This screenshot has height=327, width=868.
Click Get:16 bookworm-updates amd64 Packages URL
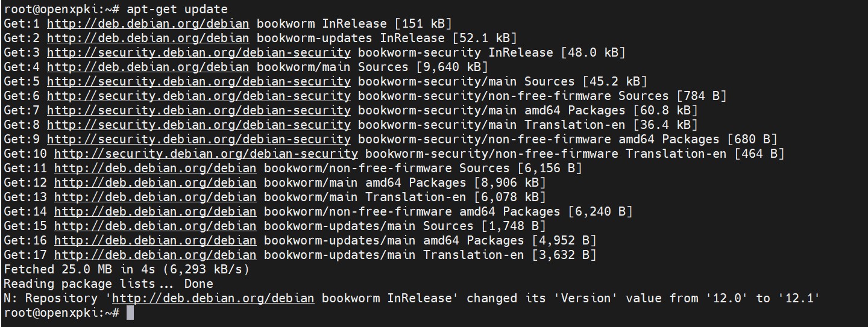[x=155, y=241]
